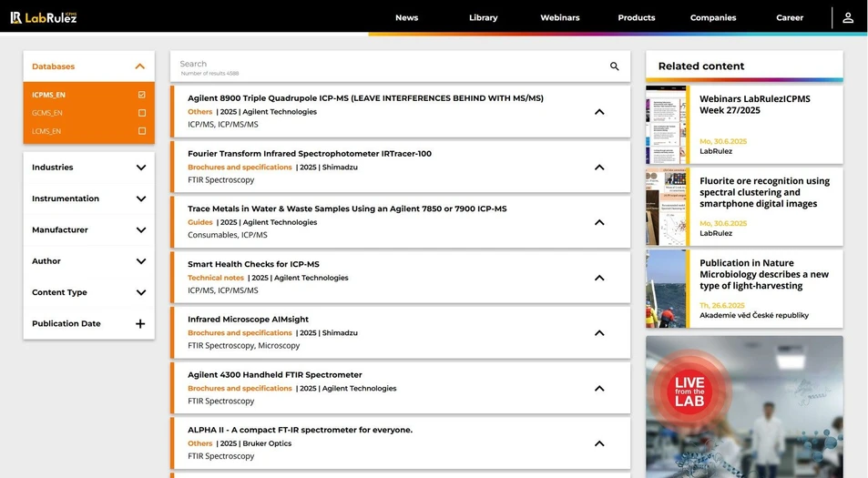Open Nature Microbiology publication thumbnail
Image resolution: width=868 pixels, height=478 pixels.
666,289
